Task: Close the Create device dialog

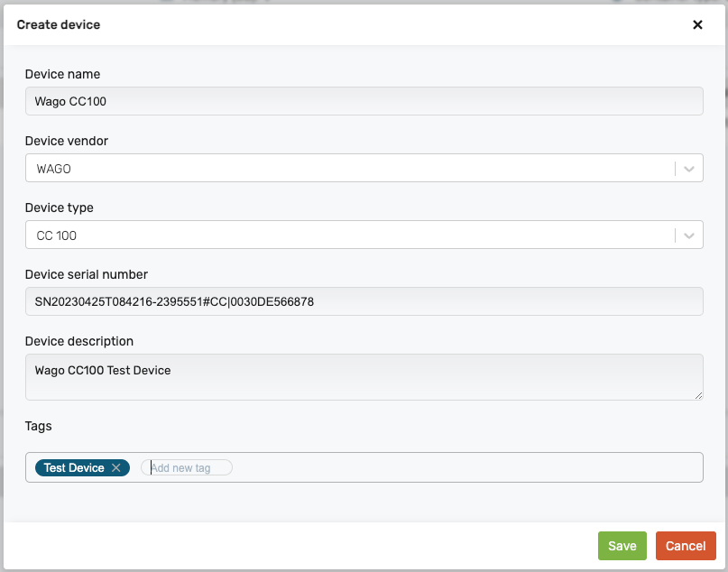Action: [x=697, y=25]
